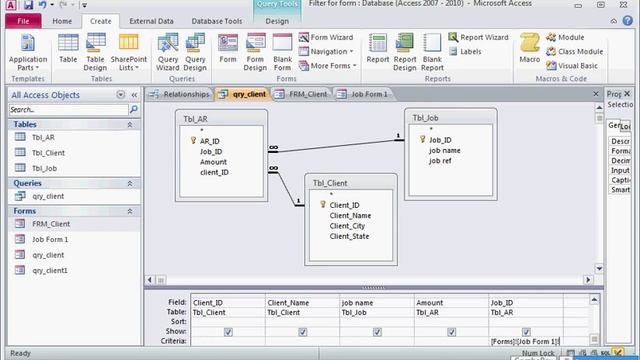Switch to Database Tools tab
The height and width of the screenshot is (360, 640).
click(x=217, y=21)
